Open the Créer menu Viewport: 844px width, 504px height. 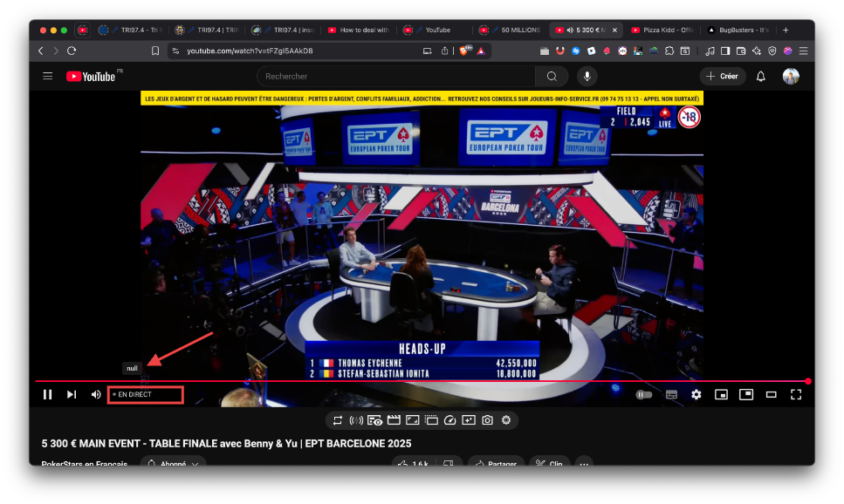[x=722, y=77]
